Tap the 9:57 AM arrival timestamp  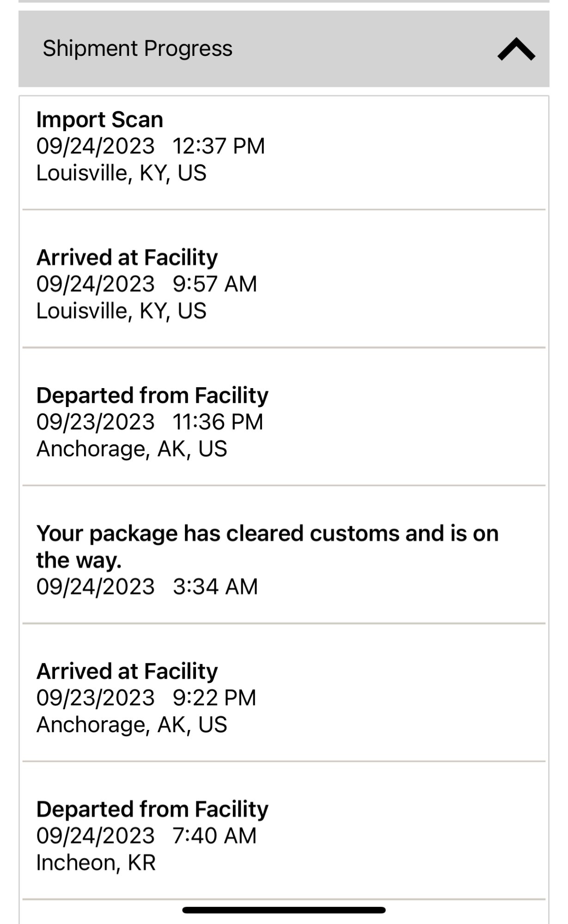point(147,284)
